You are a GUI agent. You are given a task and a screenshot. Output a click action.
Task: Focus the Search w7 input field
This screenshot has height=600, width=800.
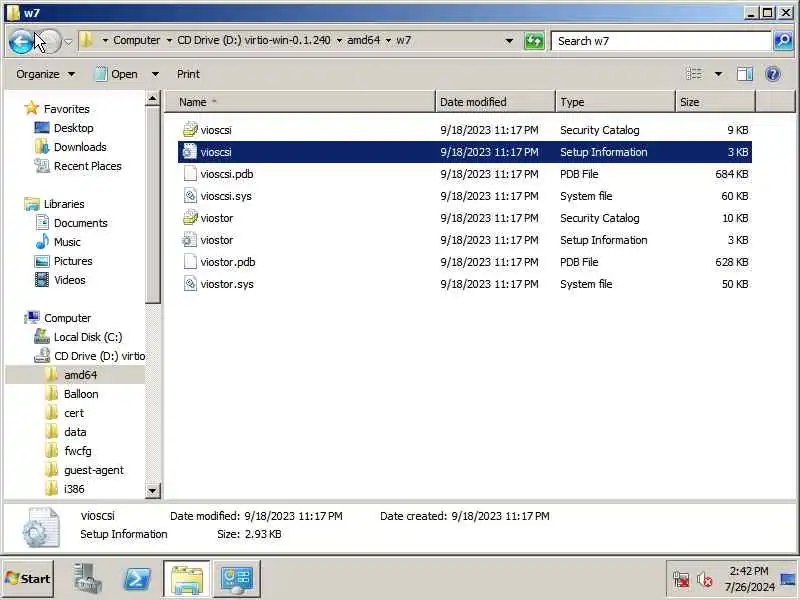tap(661, 41)
